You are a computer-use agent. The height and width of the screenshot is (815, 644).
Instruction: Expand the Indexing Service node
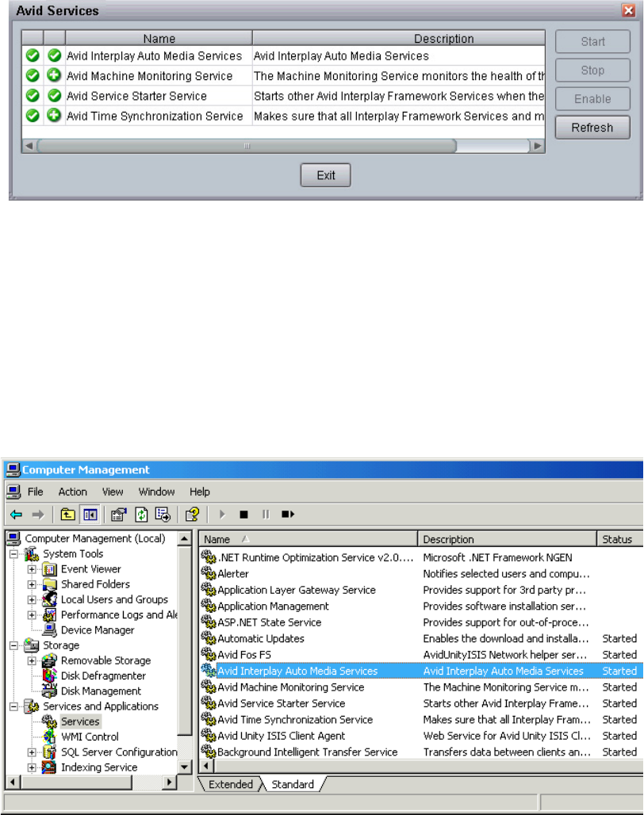tap(32, 767)
